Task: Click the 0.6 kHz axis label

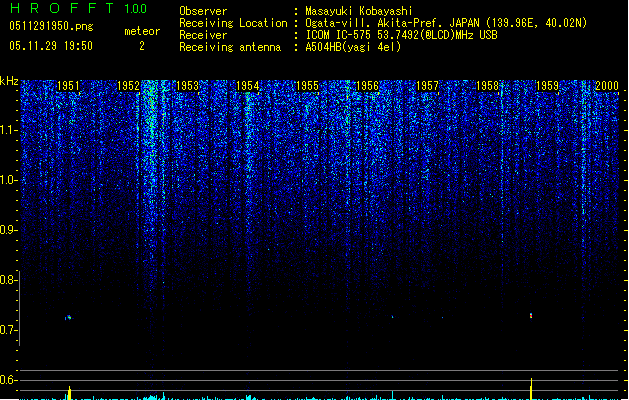Action: [x=9, y=380]
